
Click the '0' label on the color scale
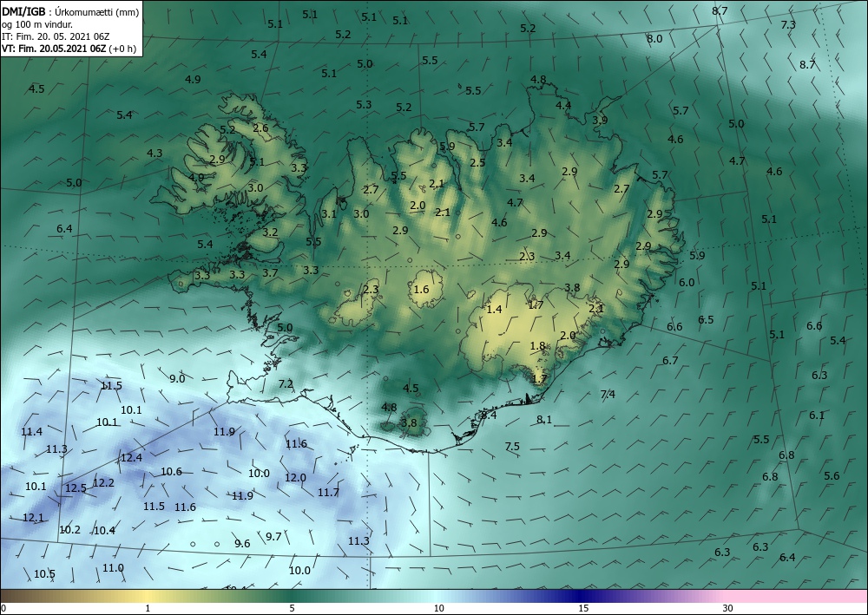click(3, 608)
